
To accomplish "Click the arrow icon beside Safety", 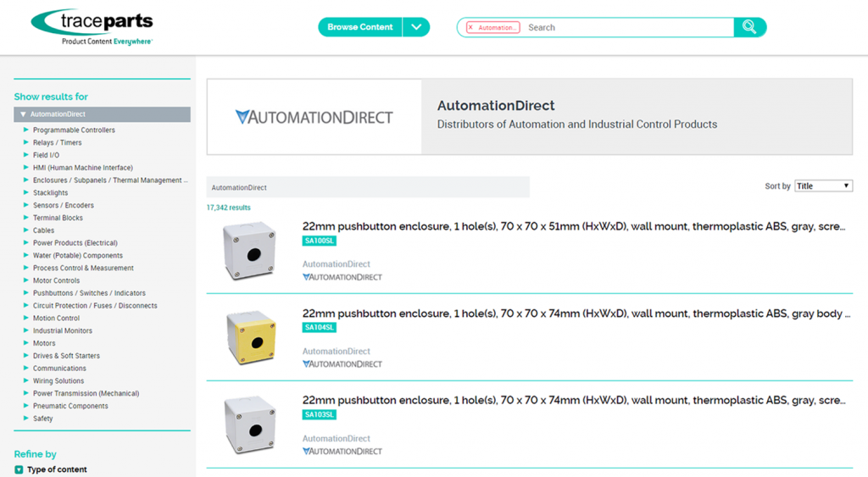I will click(26, 419).
